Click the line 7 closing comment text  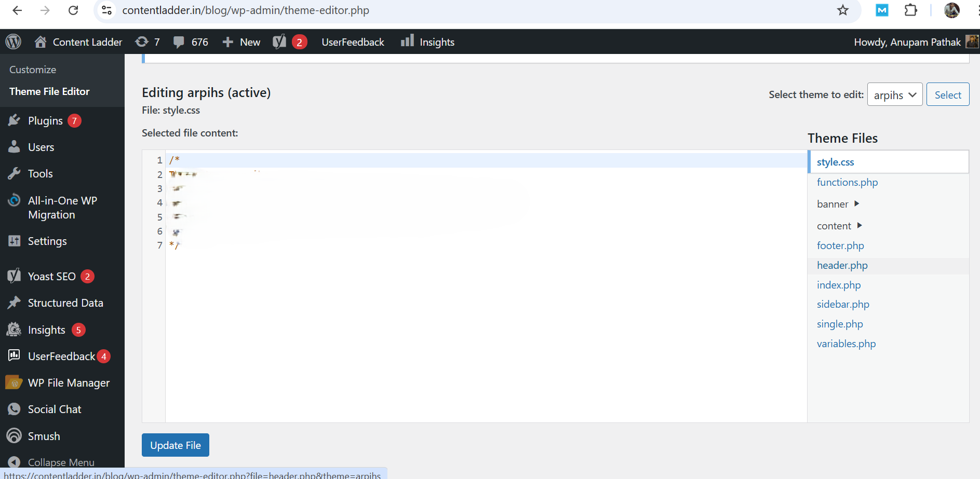[x=174, y=245]
